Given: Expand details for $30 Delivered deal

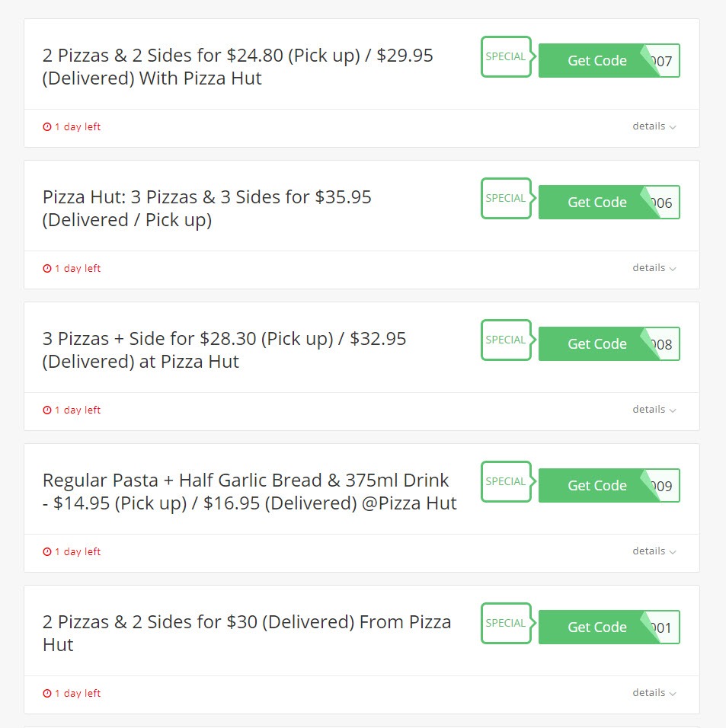Looking at the screenshot, I should pyautogui.click(x=654, y=693).
